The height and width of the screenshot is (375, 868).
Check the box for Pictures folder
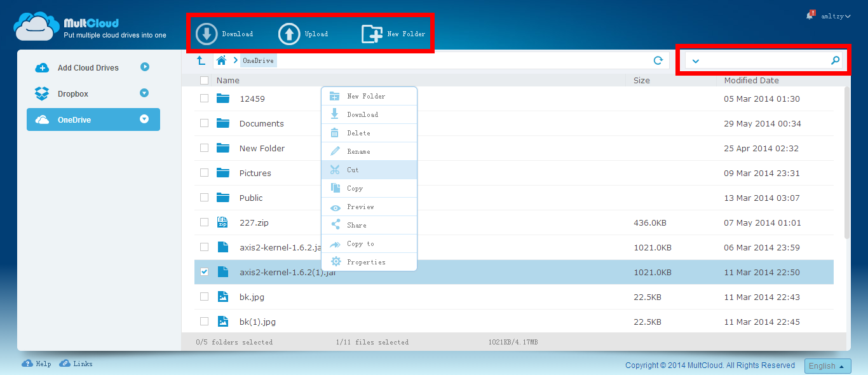click(x=204, y=173)
